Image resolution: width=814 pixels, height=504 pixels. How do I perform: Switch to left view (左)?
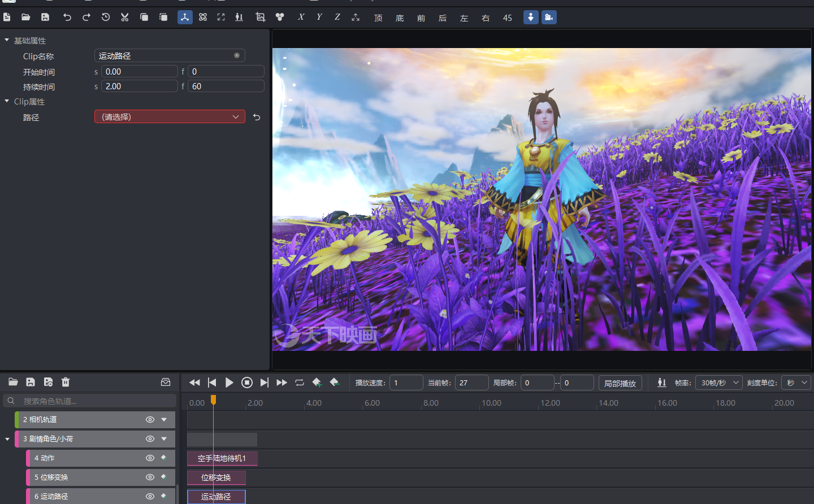464,18
